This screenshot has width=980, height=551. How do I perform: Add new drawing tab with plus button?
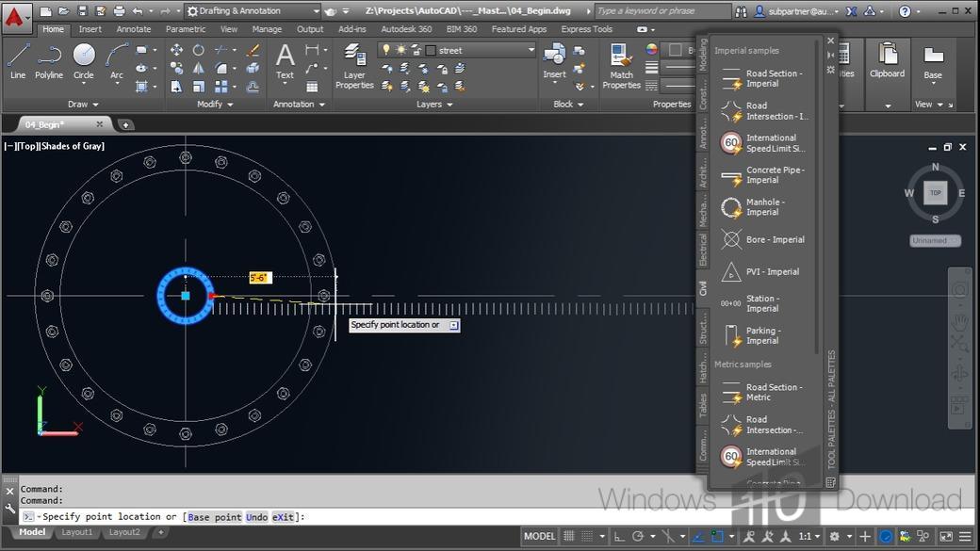[125, 125]
